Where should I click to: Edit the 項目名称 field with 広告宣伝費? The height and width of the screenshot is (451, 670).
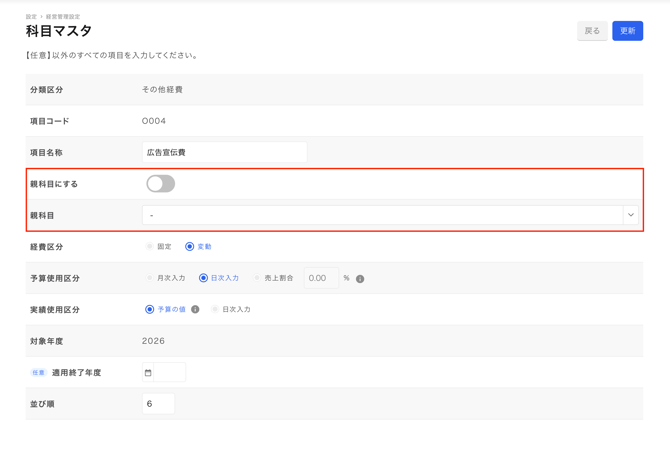[x=224, y=152]
